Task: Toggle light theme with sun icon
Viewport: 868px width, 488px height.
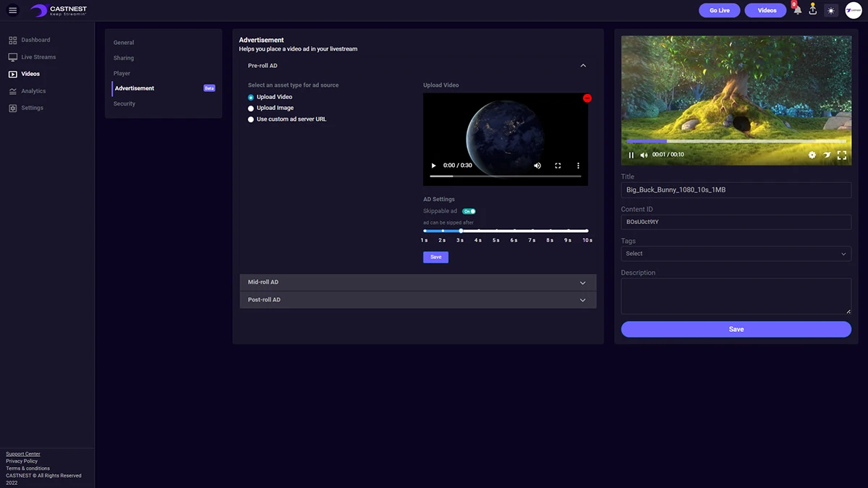Action: (831, 10)
